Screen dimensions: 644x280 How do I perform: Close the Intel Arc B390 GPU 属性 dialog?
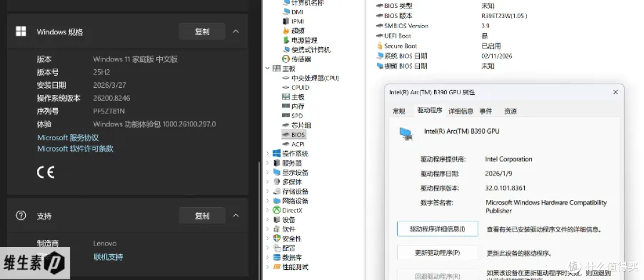615,92
